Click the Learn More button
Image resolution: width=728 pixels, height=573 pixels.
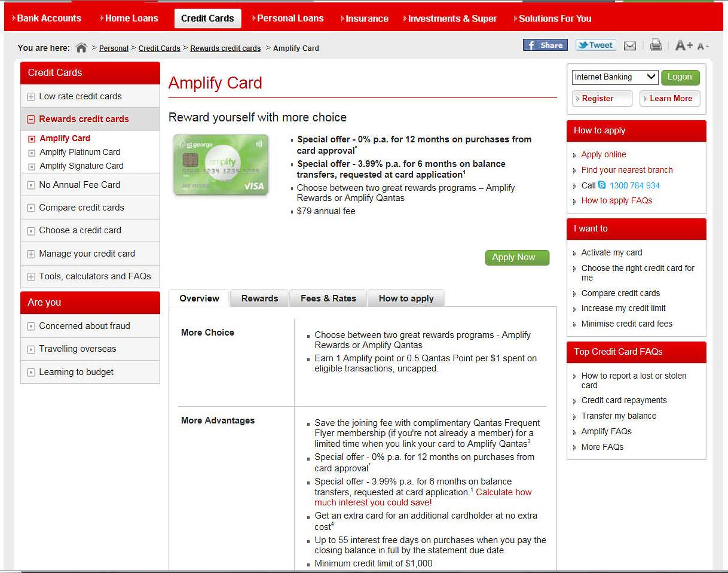(670, 99)
